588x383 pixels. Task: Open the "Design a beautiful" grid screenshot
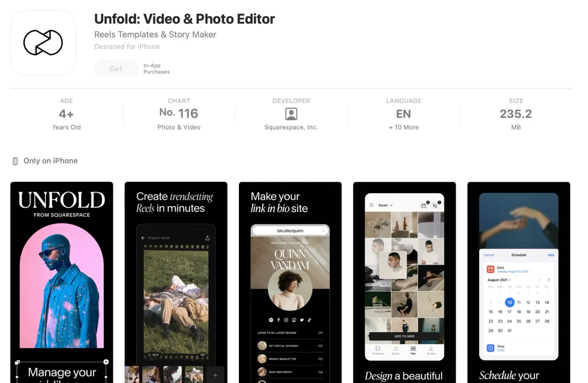405,282
